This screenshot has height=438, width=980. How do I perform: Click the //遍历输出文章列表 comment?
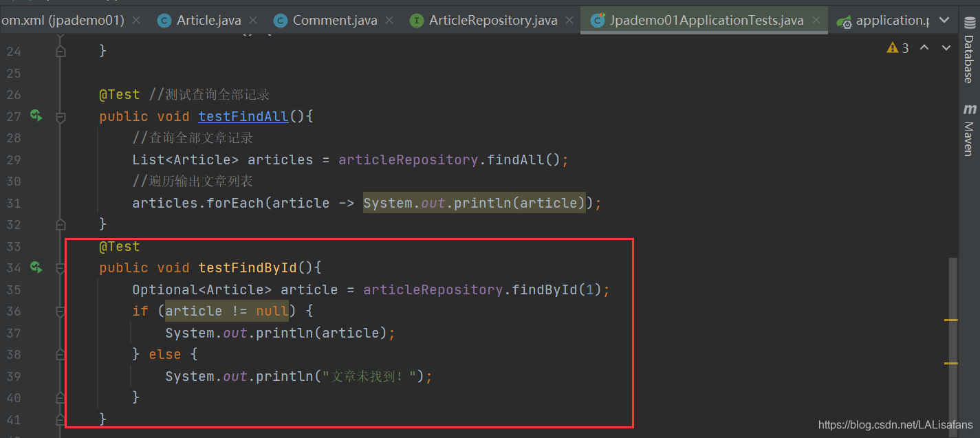point(193,181)
